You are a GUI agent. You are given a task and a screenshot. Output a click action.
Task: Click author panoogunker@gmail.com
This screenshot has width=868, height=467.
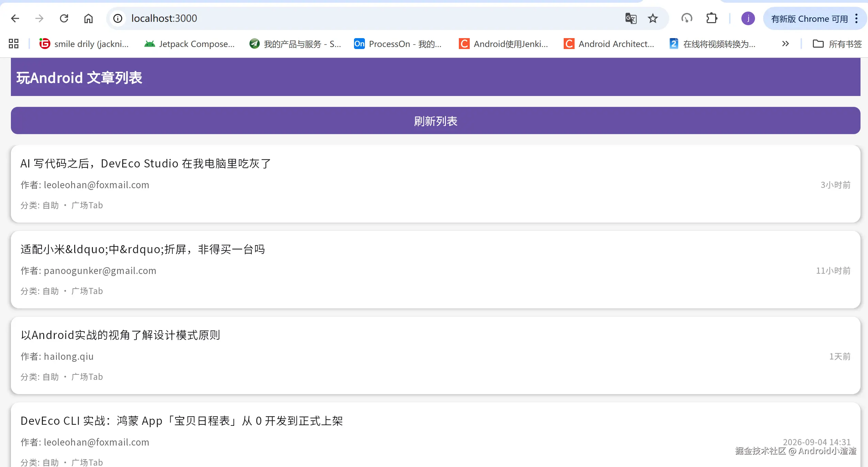click(x=100, y=271)
